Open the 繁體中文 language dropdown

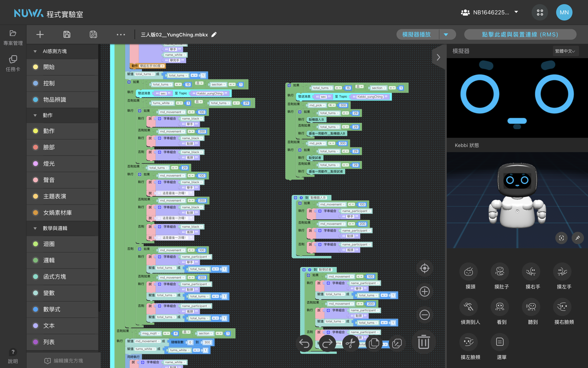click(565, 51)
